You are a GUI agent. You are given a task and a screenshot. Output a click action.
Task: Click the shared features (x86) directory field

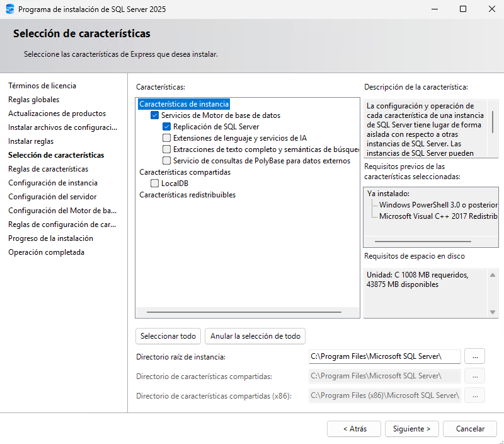pyautogui.click(x=385, y=395)
